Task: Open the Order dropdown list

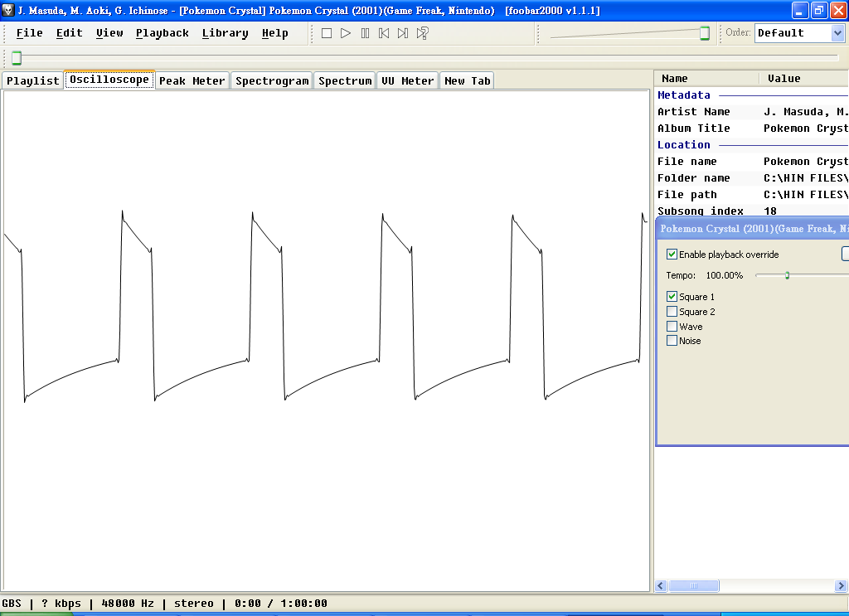Action: 837,33
